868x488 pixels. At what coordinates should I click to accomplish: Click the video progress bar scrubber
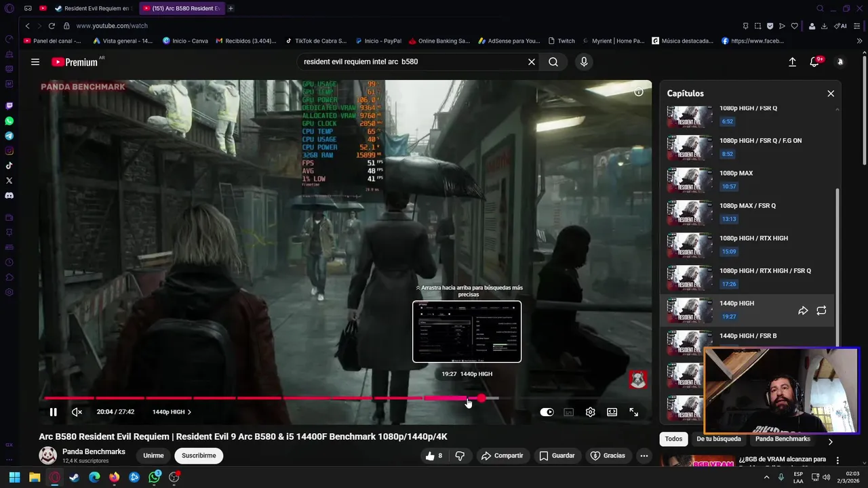pyautogui.click(x=481, y=398)
